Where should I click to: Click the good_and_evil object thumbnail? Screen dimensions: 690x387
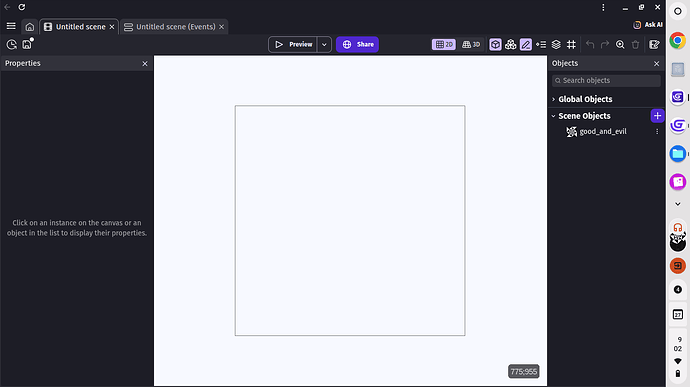571,132
